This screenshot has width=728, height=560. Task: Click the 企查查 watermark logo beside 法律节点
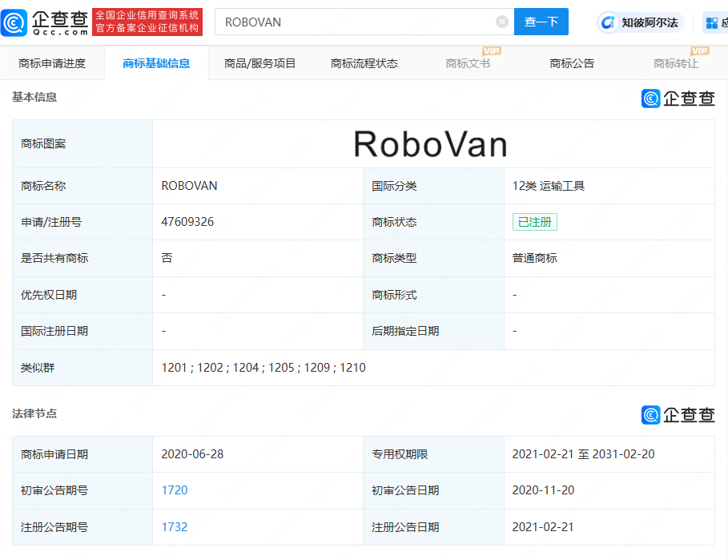click(x=678, y=414)
